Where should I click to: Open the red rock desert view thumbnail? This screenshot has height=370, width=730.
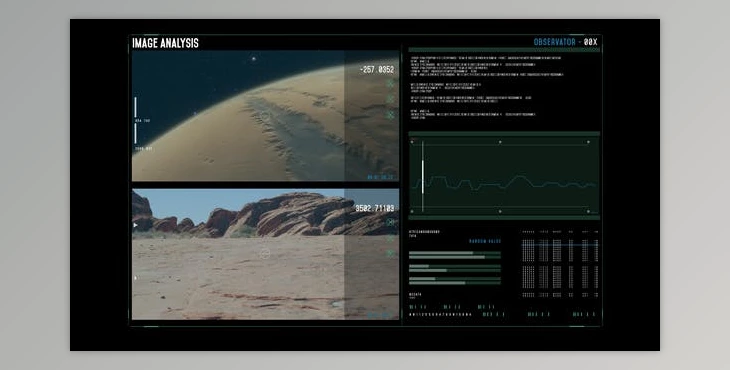[265, 254]
